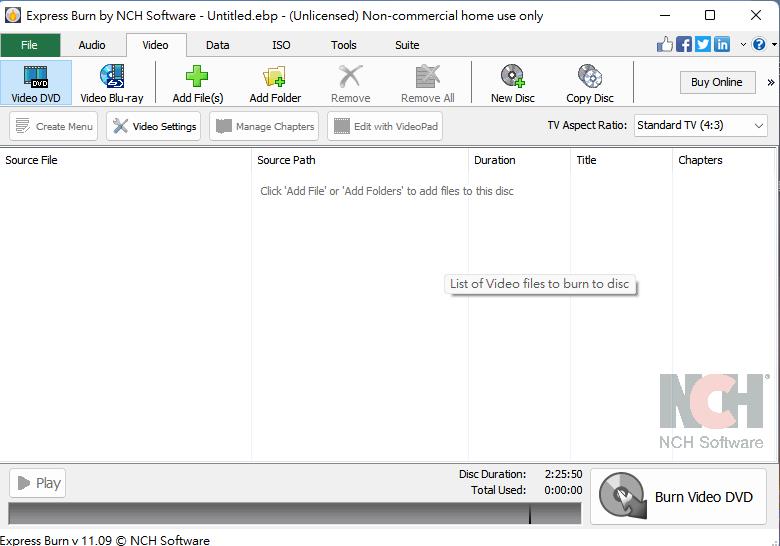Share on LinkedIn icon
Image resolution: width=780 pixels, height=546 pixels.
click(x=722, y=44)
